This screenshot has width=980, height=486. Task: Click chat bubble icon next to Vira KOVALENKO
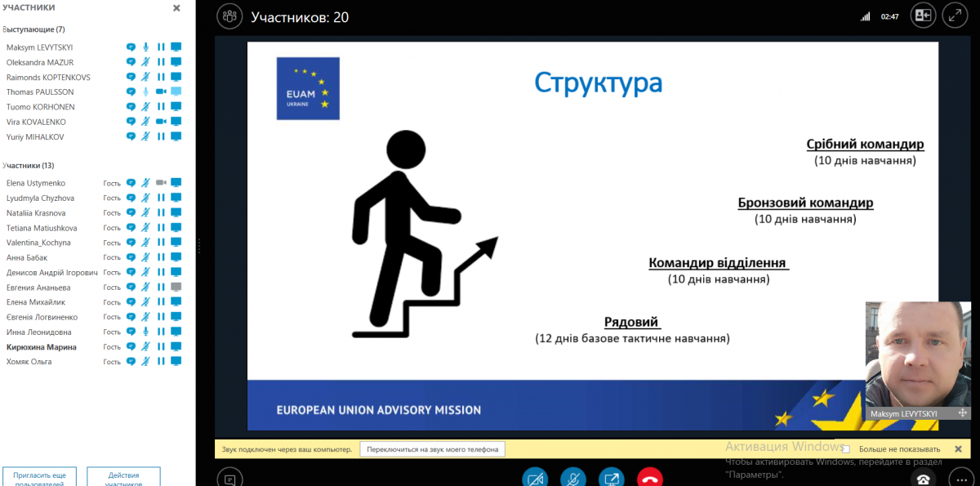(x=131, y=121)
